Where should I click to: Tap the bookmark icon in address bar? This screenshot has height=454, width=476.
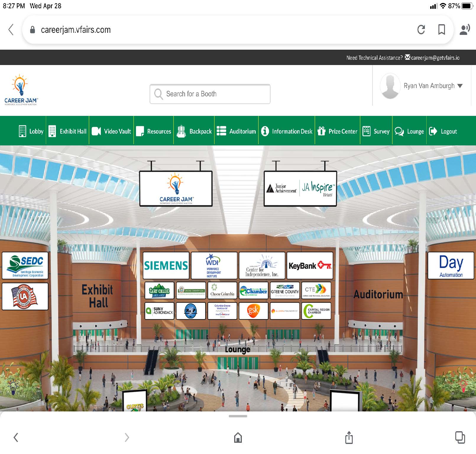click(442, 30)
